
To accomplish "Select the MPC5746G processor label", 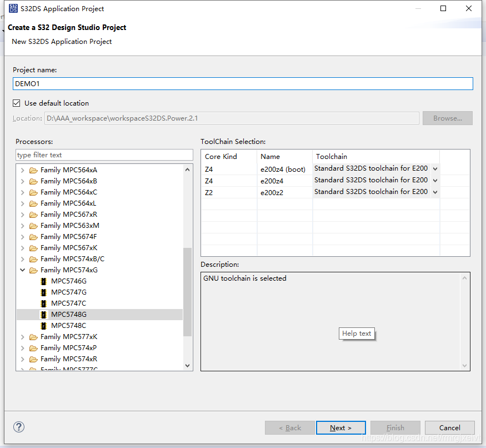I will [69, 281].
